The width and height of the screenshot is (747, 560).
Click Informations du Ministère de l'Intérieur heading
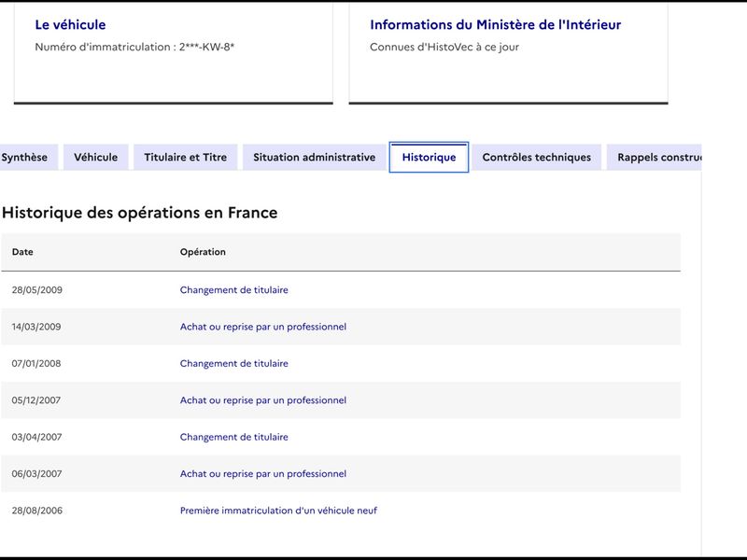[496, 25]
